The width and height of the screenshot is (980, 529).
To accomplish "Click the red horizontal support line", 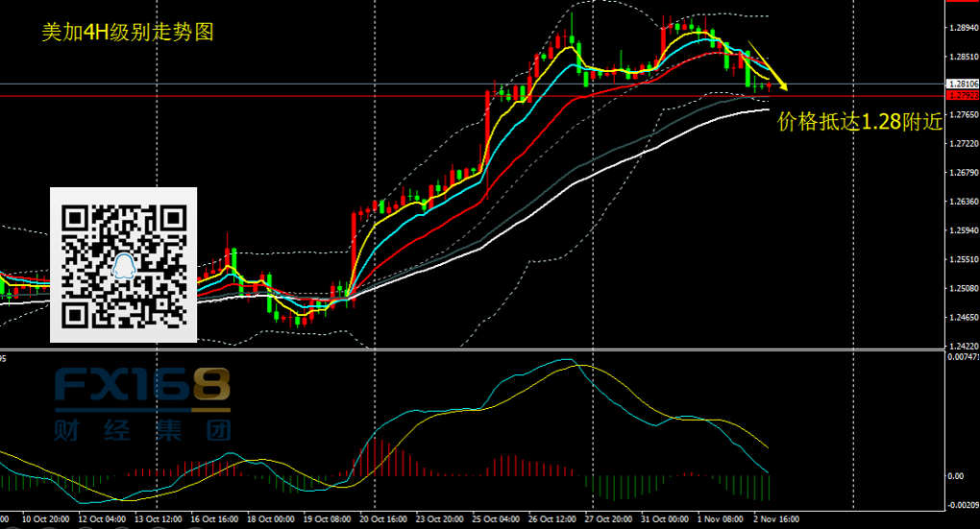I will 384,96.
